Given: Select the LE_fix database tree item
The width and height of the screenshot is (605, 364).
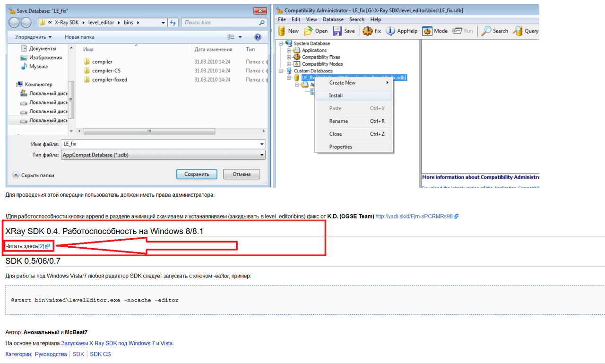Looking at the screenshot, I should pyautogui.click(x=354, y=78).
